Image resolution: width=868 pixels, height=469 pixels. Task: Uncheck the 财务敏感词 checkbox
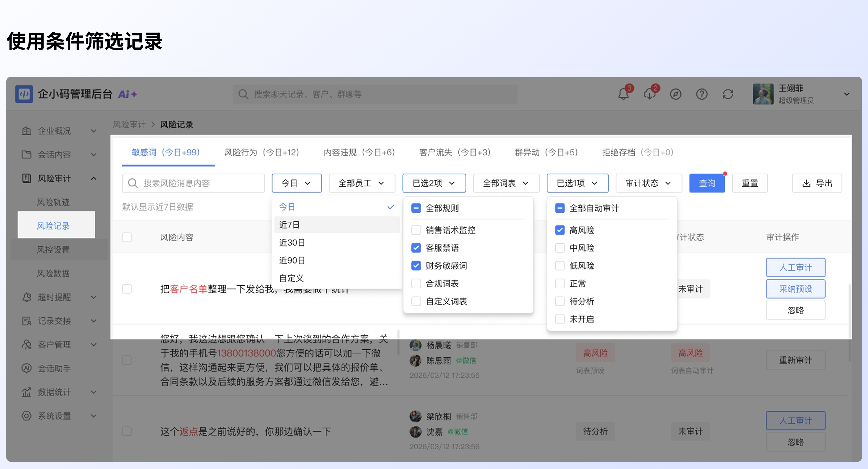(416, 266)
